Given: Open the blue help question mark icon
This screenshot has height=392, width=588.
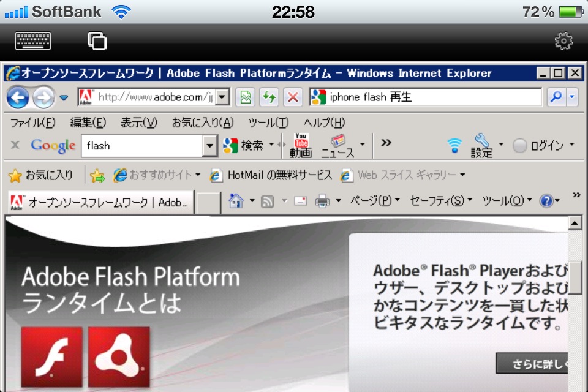Looking at the screenshot, I should pos(546,202).
